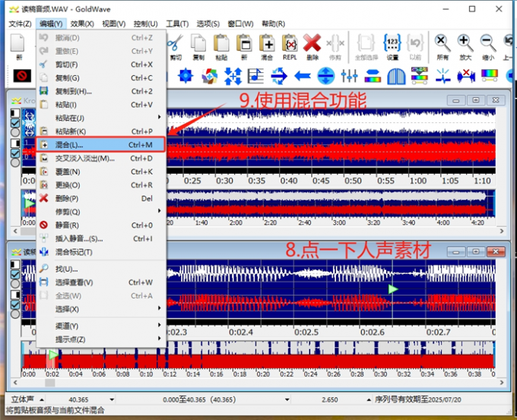
Task: Click the Paste New (新) clipboard window icon
Action: click(x=244, y=43)
